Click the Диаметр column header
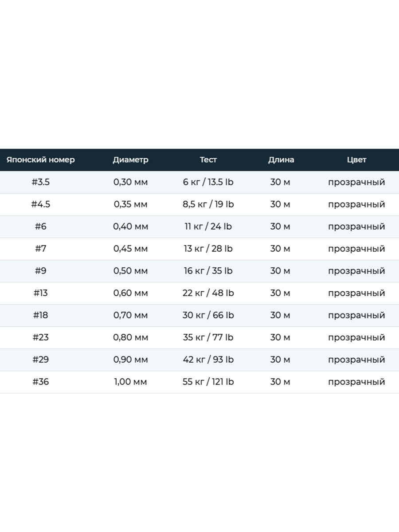Image resolution: width=399 pixels, height=532 pixels. (x=130, y=160)
